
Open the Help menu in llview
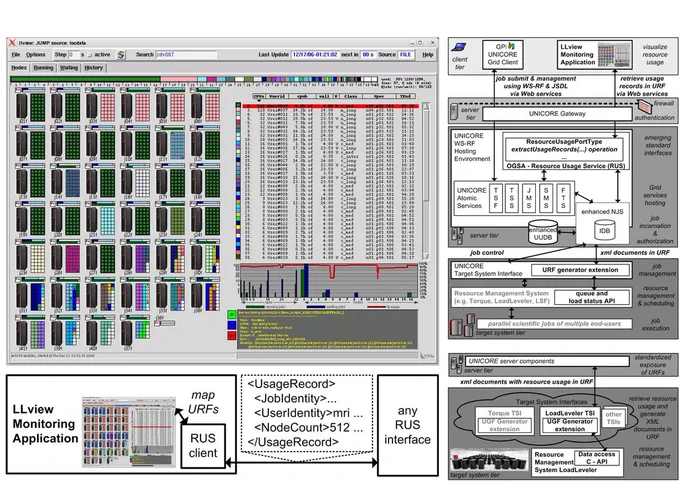(x=428, y=55)
